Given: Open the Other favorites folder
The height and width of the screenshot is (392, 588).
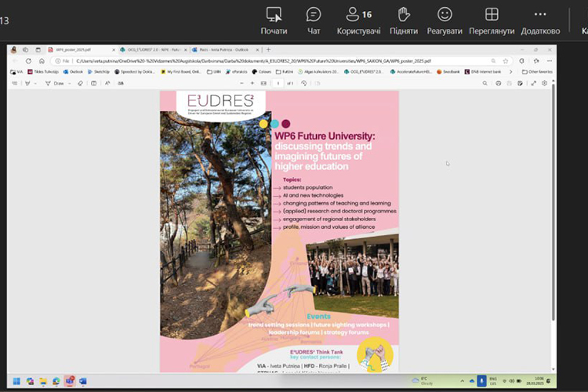Looking at the screenshot, I should (x=537, y=71).
